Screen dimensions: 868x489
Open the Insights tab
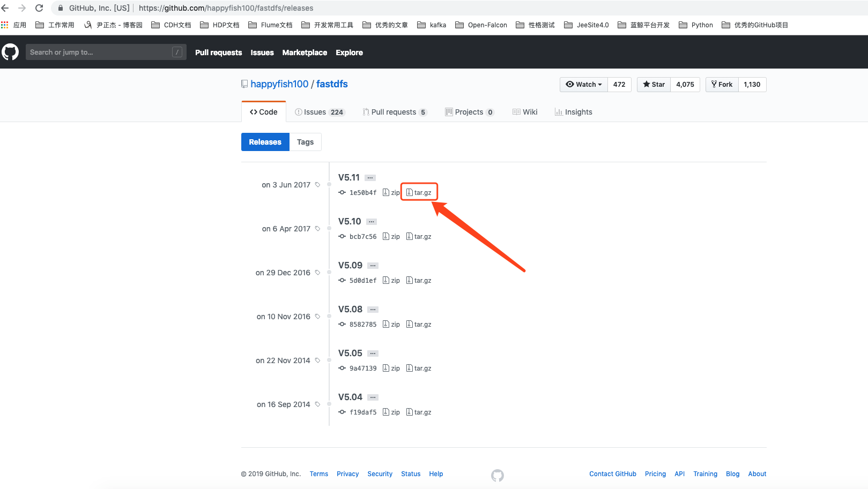tap(574, 112)
